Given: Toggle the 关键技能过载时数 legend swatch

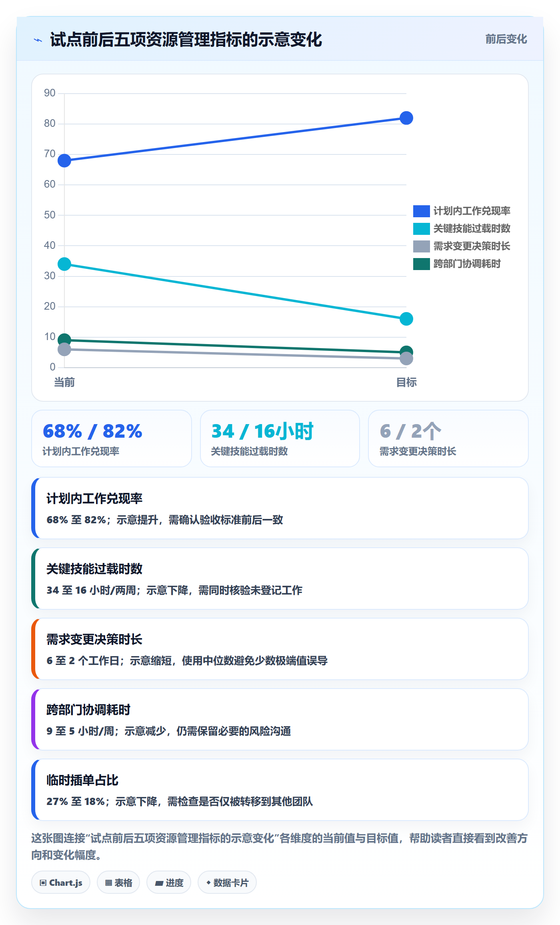Looking at the screenshot, I should tap(421, 228).
